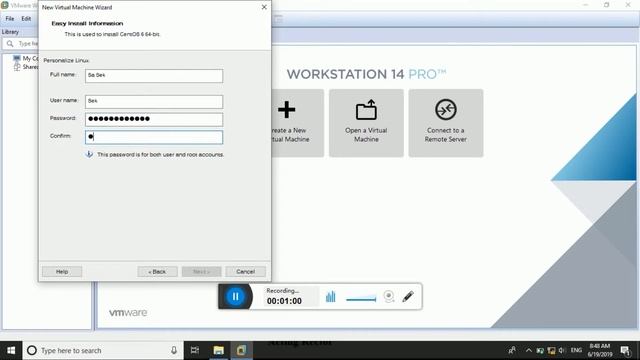This screenshot has width=640, height=360.
Task: Open the Action Center notifications icon
Action: 625,350
